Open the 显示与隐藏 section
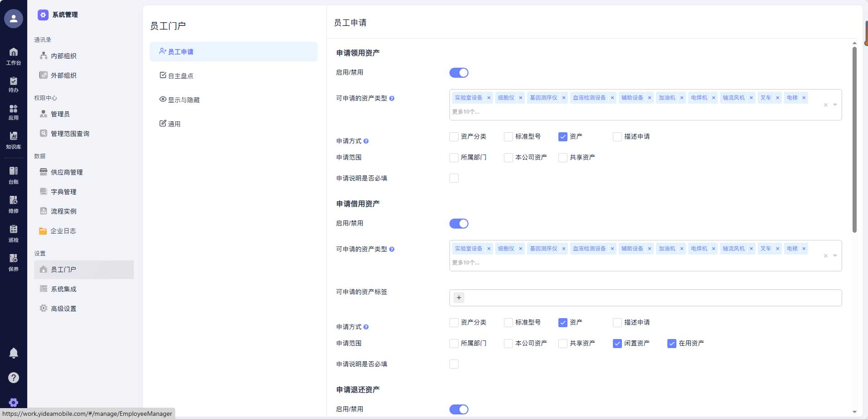This screenshot has width=868, height=419. coord(184,100)
